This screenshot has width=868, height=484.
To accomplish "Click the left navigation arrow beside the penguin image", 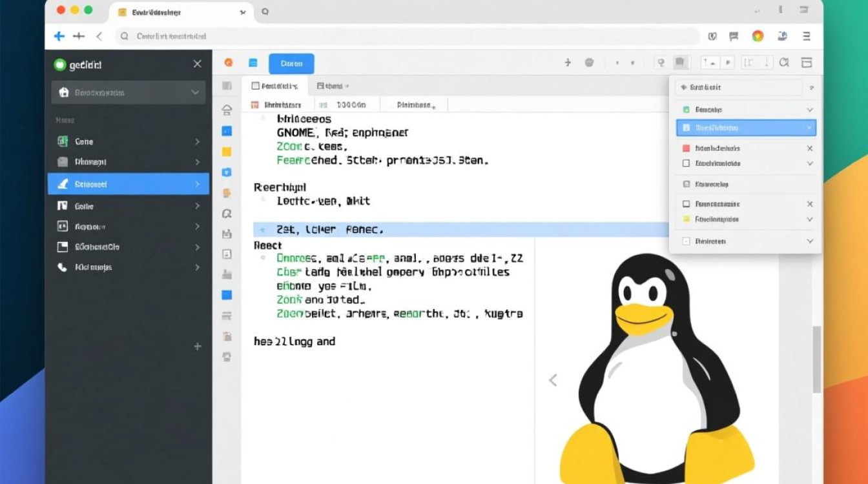I will (553, 380).
